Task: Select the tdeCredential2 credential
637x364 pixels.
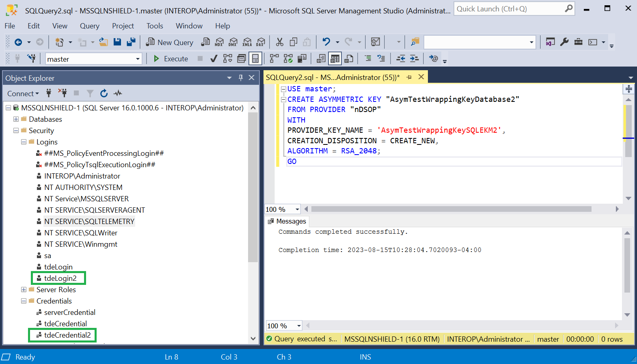Action: pos(67,335)
